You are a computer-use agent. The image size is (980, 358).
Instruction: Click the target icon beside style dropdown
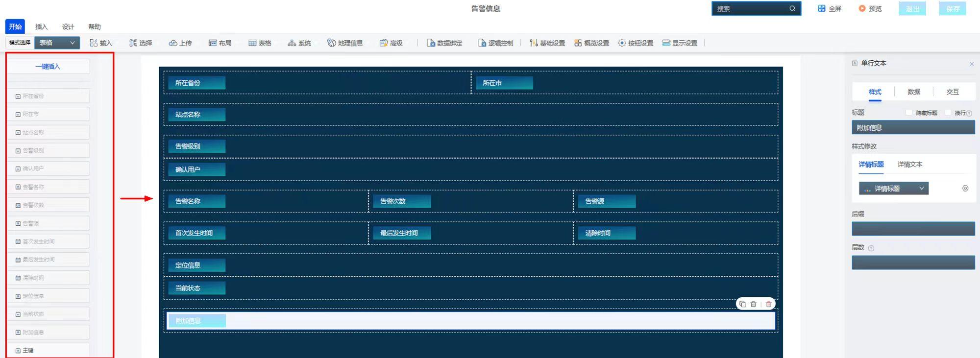[965, 189]
